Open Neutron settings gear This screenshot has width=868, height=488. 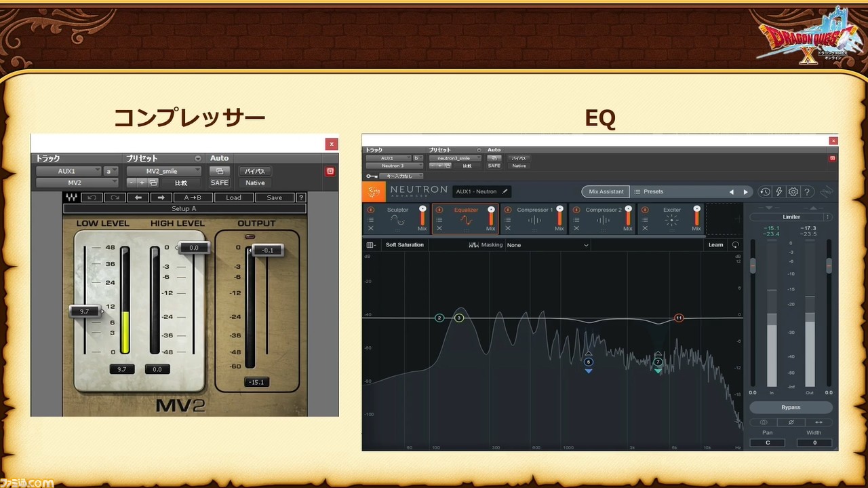click(793, 192)
